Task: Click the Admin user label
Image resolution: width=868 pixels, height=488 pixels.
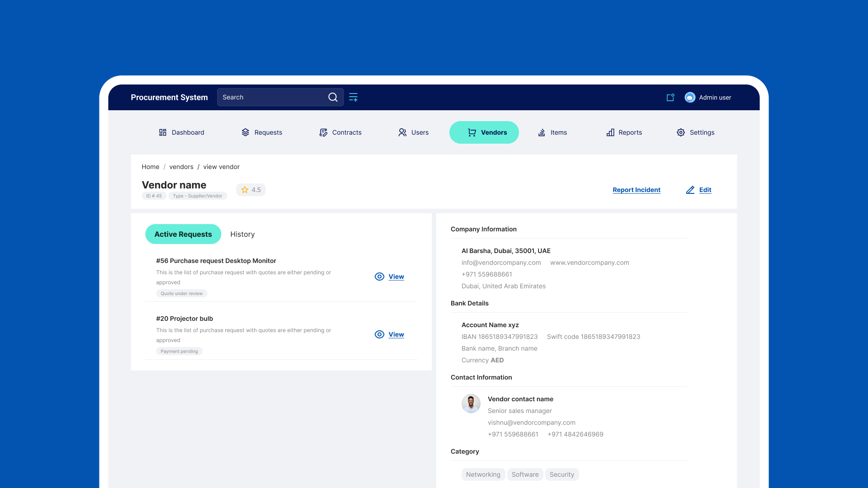Action: 715,97
